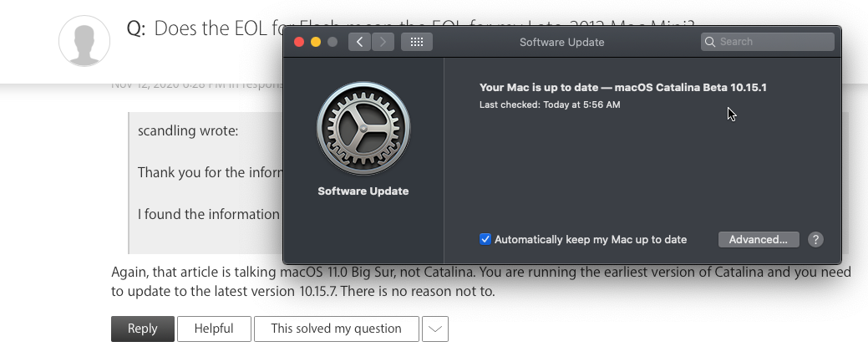Expand the arrow next to This solved my question
The image size is (868, 362).
pos(435,329)
